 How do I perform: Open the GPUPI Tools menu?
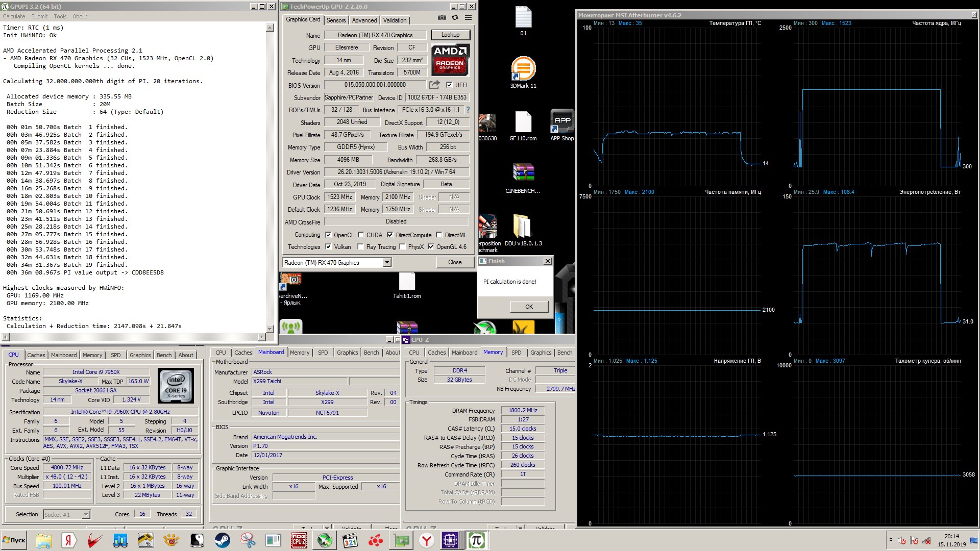60,16
